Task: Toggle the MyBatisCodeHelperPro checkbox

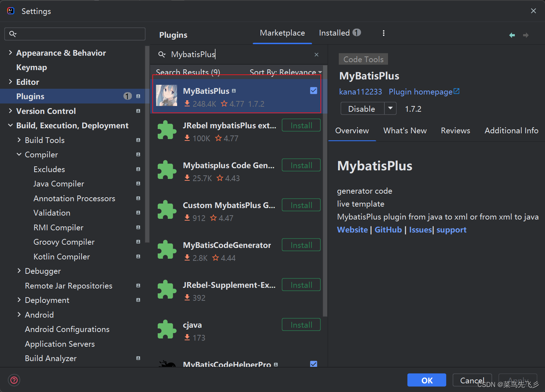Action: (x=314, y=364)
